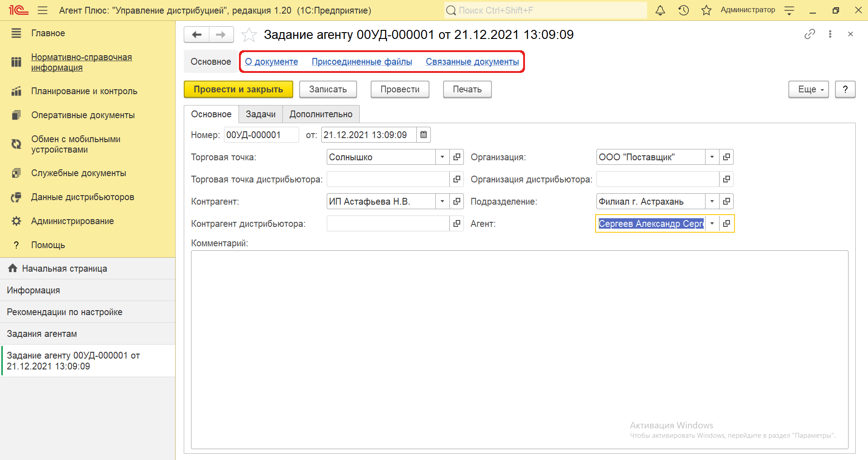The width and height of the screenshot is (868, 460).
Task: Click Обмен с мобильными устройствами sync icon
Action: (x=16, y=144)
